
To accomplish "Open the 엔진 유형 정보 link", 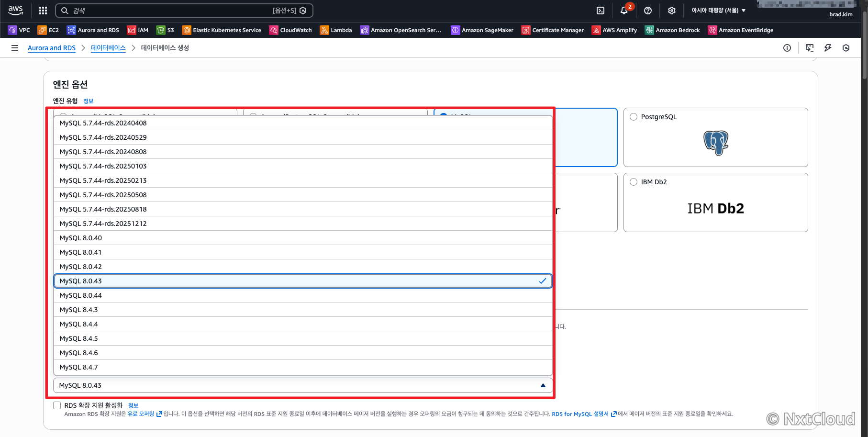I will (x=88, y=101).
